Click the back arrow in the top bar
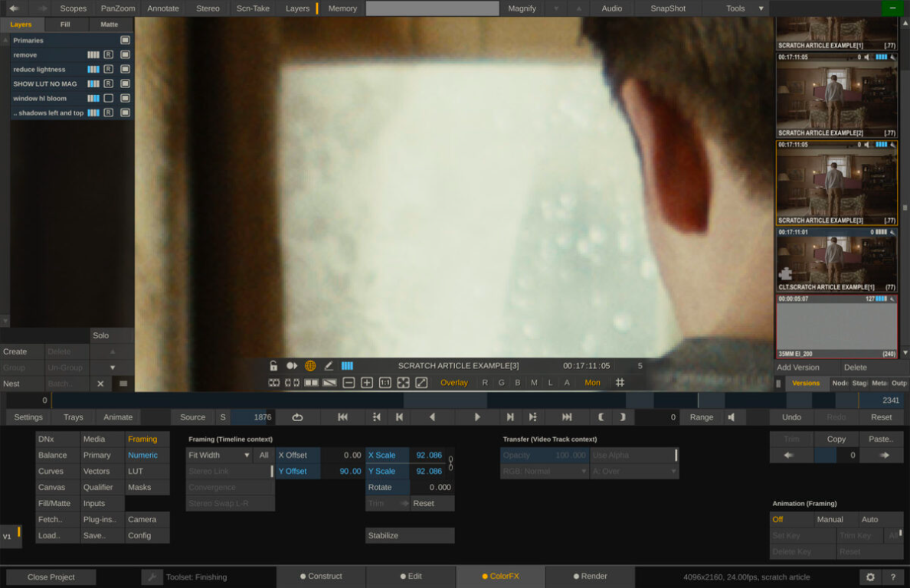The width and height of the screenshot is (910, 588). (x=14, y=8)
